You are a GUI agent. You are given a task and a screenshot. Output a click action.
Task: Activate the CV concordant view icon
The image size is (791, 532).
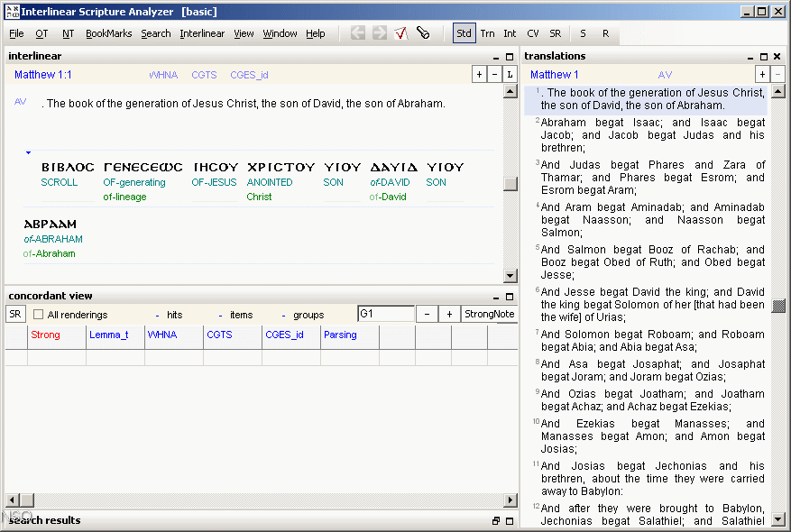(x=533, y=32)
